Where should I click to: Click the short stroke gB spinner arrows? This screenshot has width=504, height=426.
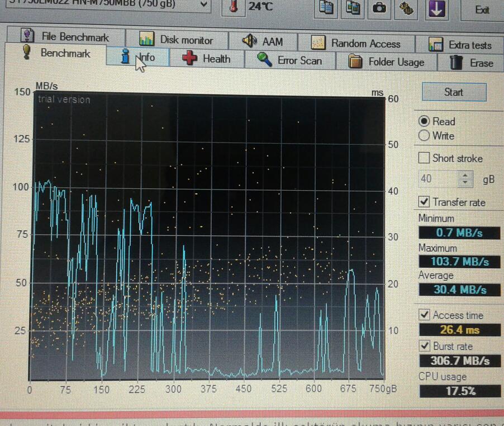pos(465,179)
